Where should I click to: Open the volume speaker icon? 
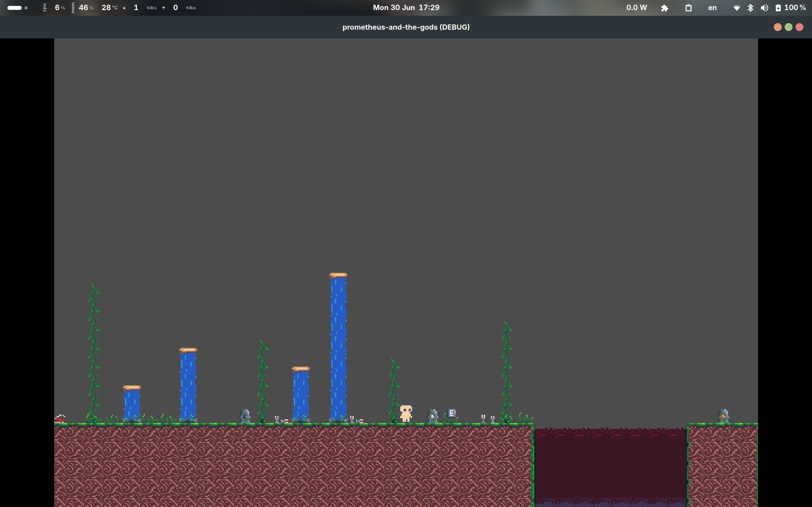point(764,8)
